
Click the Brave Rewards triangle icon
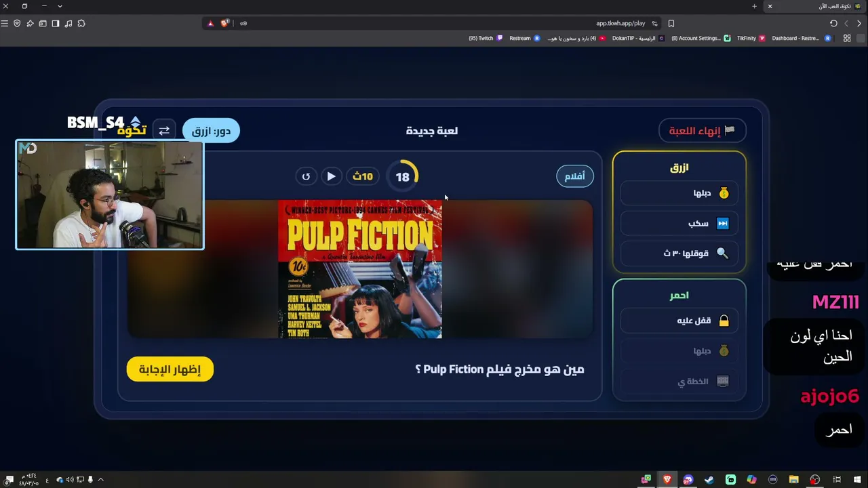(210, 23)
